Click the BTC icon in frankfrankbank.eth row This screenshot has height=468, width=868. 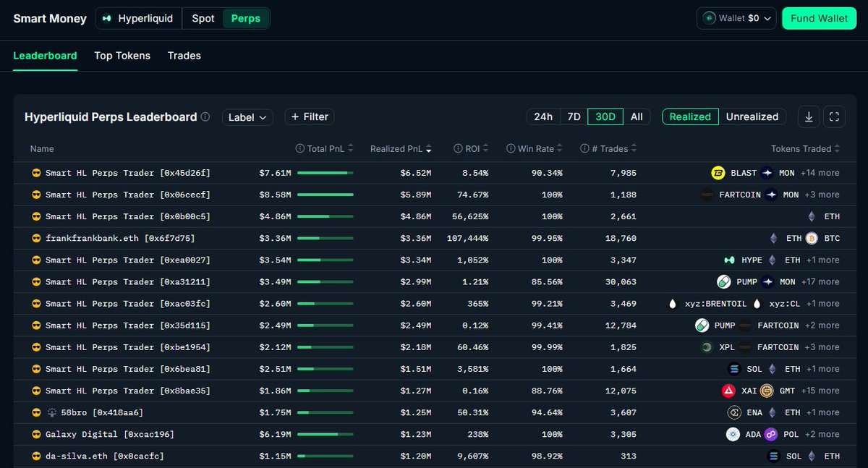point(812,238)
